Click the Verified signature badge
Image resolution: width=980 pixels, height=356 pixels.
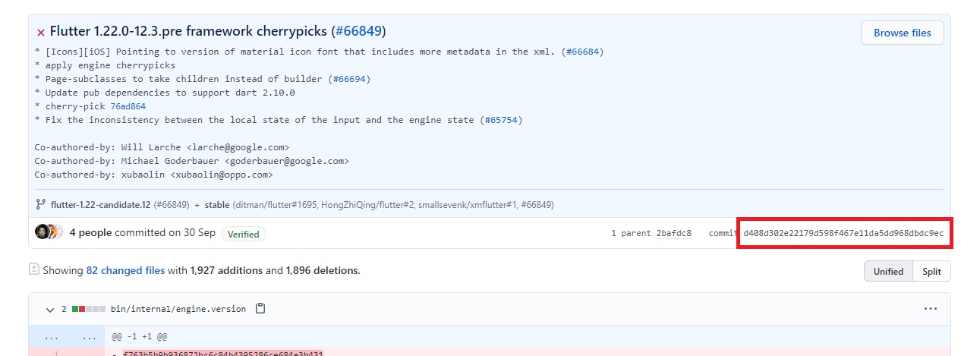(244, 234)
